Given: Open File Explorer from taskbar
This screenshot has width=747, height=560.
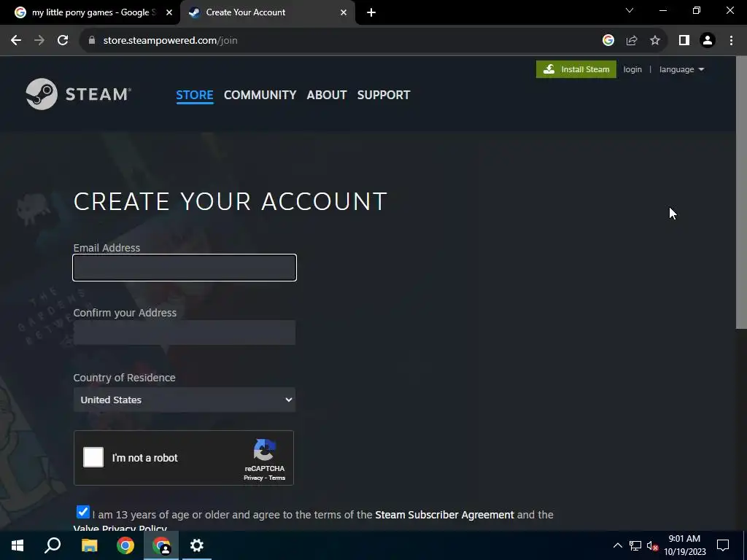Looking at the screenshot, I should tap(89, 545).
